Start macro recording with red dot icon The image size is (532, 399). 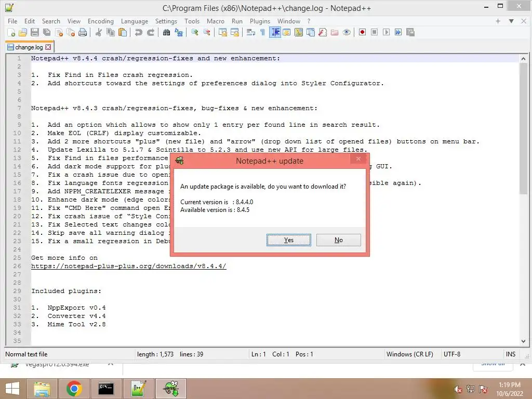pos(362,32)
